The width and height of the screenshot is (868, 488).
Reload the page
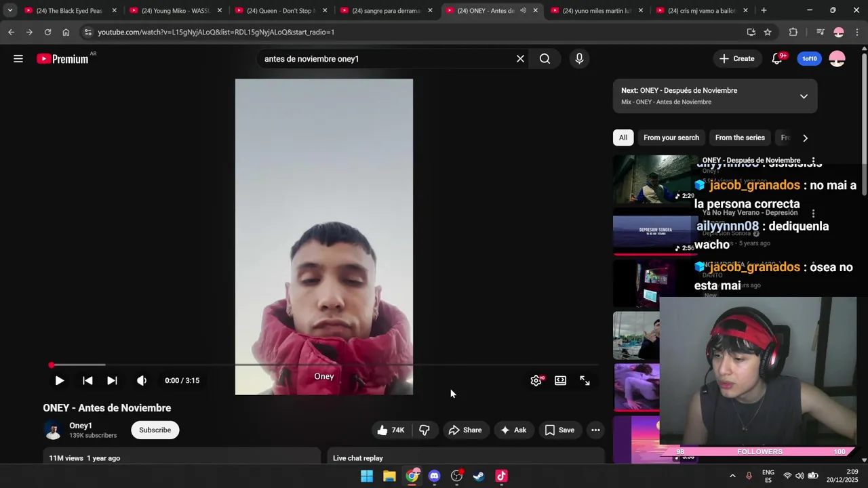(x=47, y=32)
